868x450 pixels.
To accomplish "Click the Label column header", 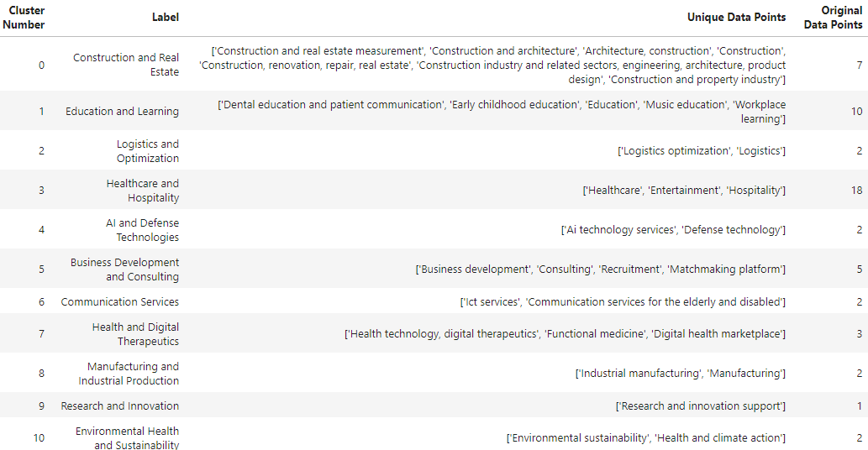I will [x=166, y=18].
